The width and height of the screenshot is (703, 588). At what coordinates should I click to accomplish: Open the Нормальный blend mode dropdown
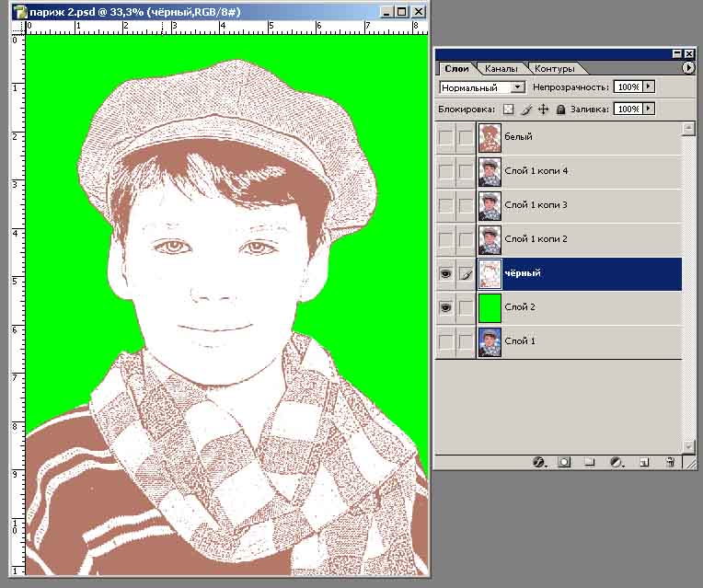point(517,87)
